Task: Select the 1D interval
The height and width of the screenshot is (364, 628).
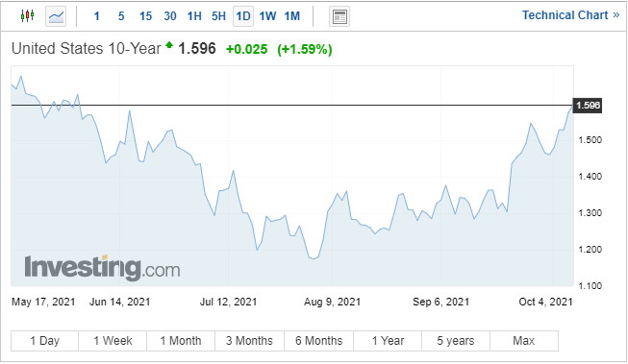Action: tap(243, 16)
